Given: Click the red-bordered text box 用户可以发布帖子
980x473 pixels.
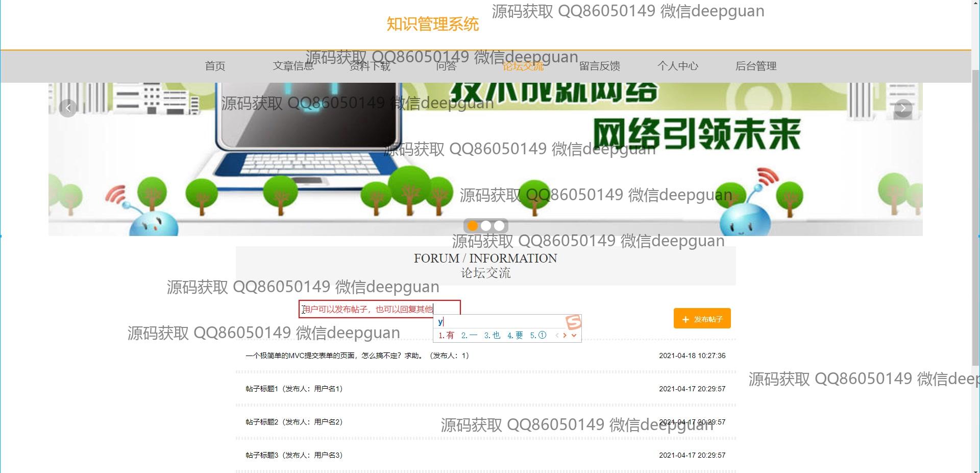Looking at the screenshot, I should pyautogui.click(x=380, y=309).
